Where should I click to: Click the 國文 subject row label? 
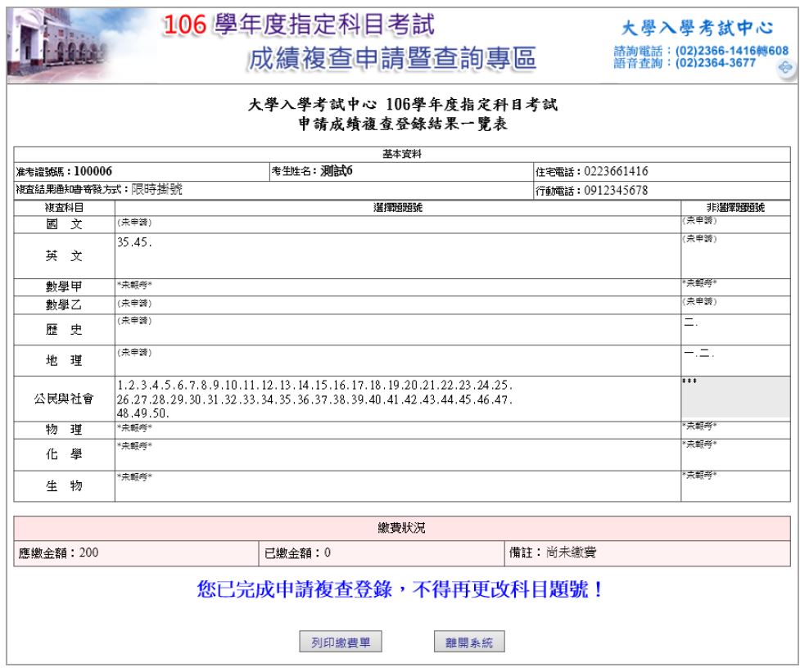[64, 223]
